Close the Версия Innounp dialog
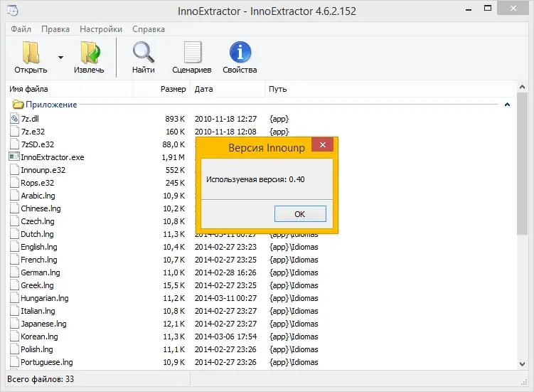The width and height of the screenshot is (534, 392). point(323,144)
